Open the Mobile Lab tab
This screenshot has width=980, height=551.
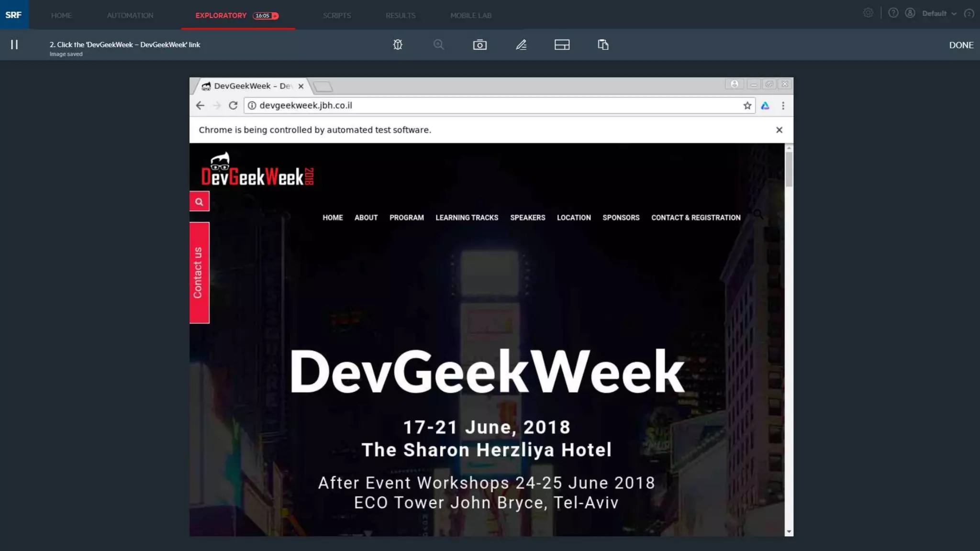click(x=470, y=15)
